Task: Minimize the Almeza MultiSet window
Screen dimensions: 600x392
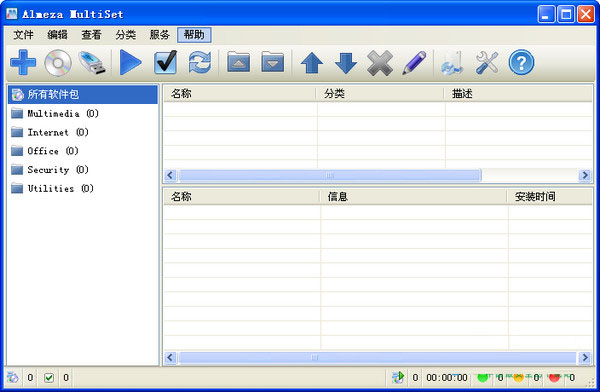Action: (x=546, y=15)
